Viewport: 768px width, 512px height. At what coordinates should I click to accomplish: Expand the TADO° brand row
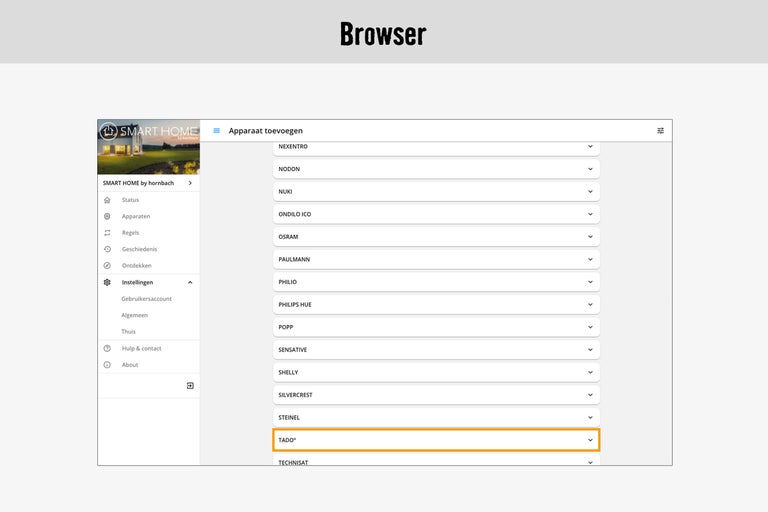point(436,440)
